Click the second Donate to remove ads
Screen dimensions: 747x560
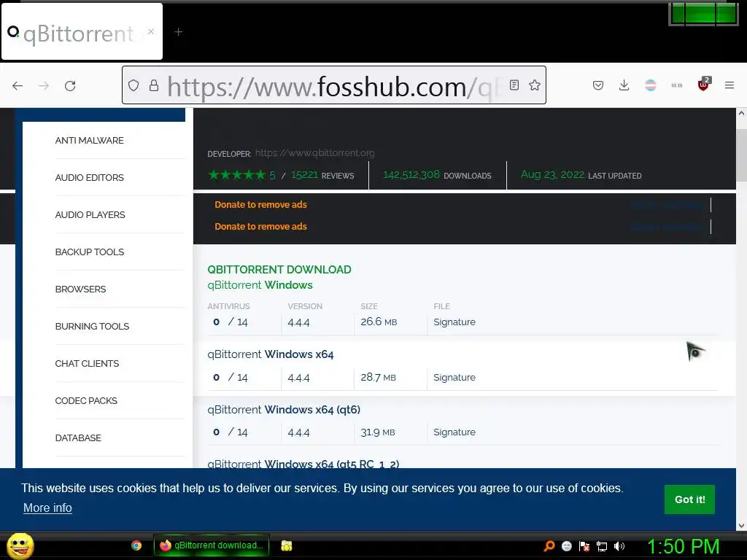(260, 227)
